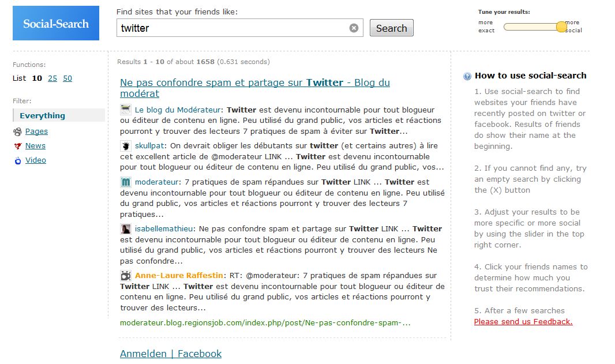615x364 pixels.
Task: Click the Social-Search logo
Action: pos(56,23)
